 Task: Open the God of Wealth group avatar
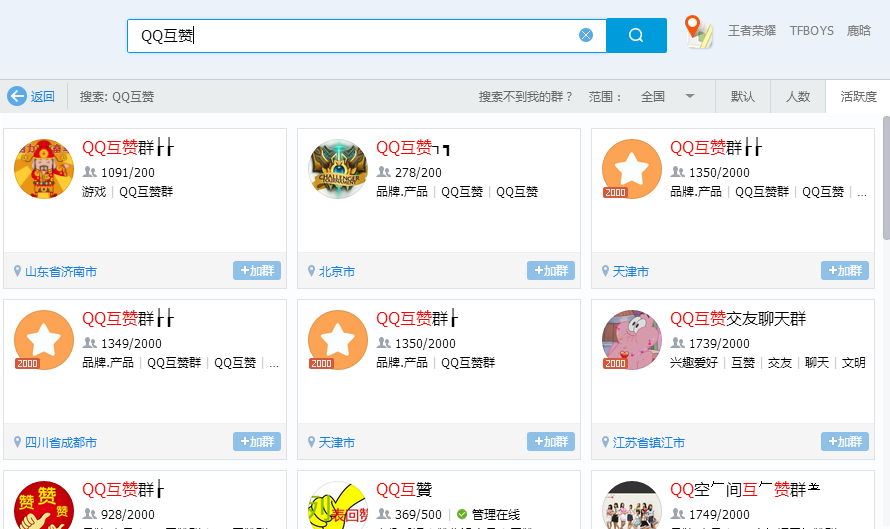coord(44,169)
